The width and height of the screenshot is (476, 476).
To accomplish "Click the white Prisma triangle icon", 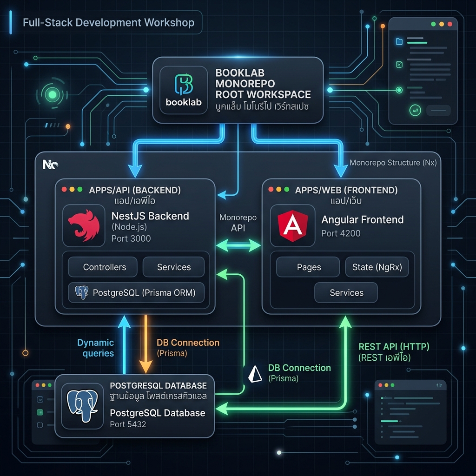I will click(255, 374).
